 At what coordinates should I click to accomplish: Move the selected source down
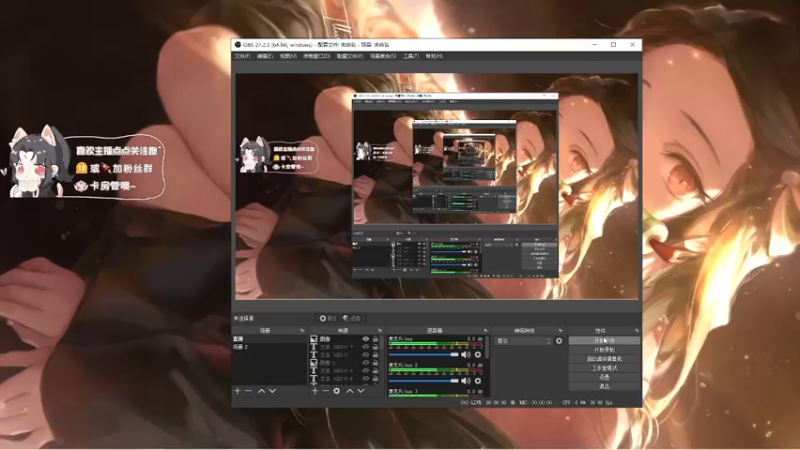point(361,391)
